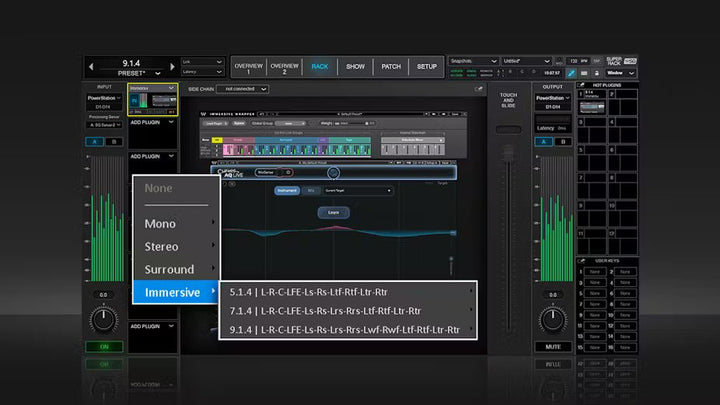Open the Snapshots dropdown
720x405 pixels.
click(473, 61)
